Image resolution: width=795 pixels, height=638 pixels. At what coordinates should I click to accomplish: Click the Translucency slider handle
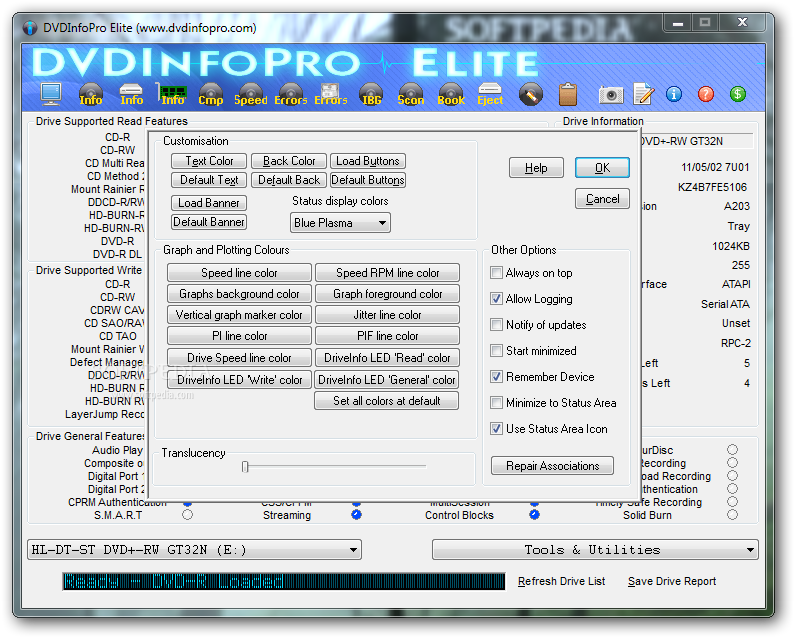pos(245,467)
